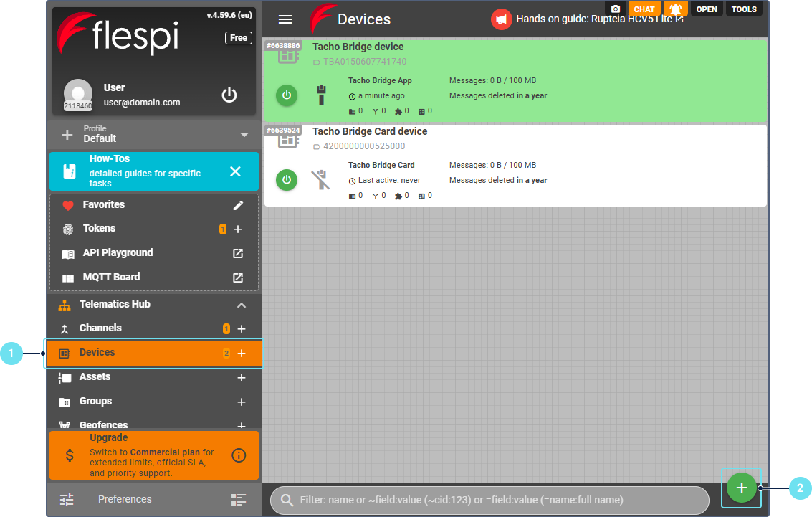
Task: Open the CHAT button
Action: [644, 9]
